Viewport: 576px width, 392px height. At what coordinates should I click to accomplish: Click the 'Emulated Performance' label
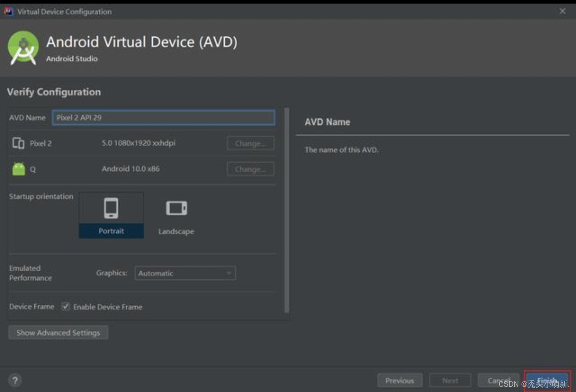(31, 273)
